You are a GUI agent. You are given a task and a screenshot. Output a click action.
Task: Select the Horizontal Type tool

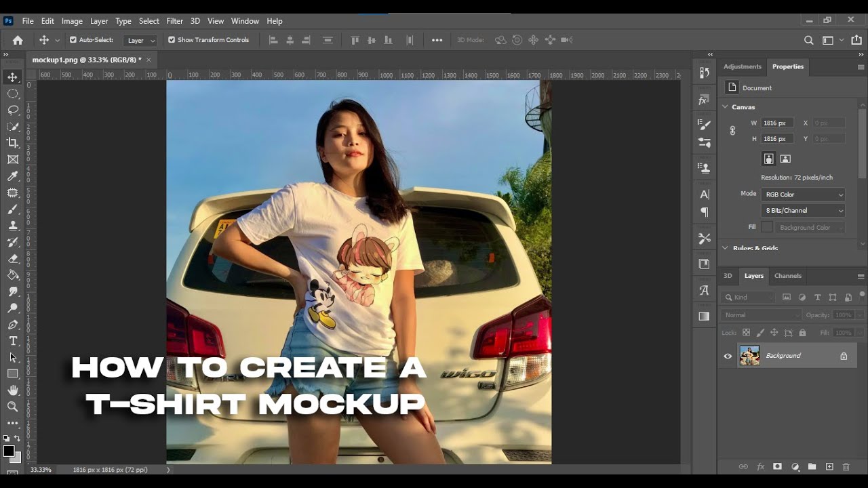coord(13,341)
